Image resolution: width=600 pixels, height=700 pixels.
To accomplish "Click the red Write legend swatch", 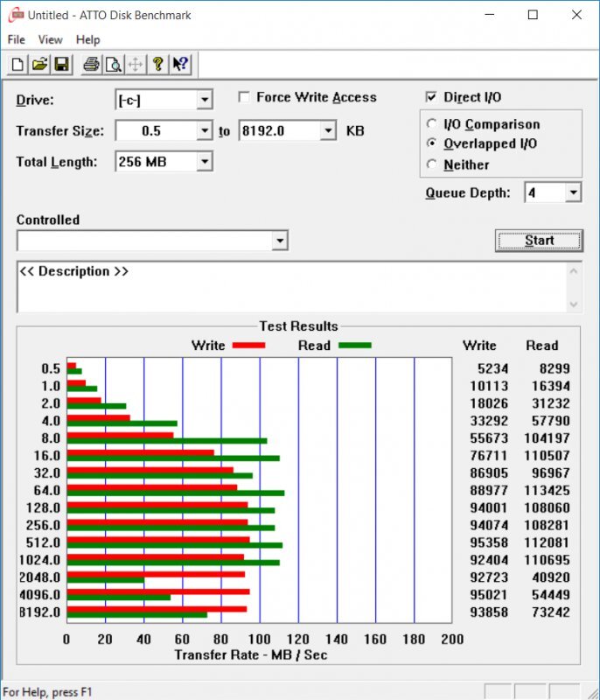I will tap(248, 346).
